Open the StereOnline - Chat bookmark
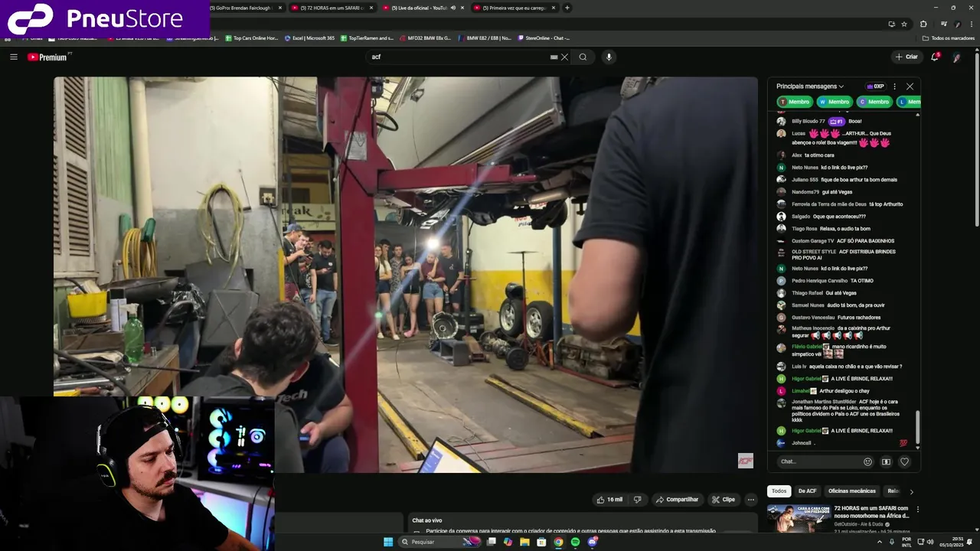 pyautogui.click(x=544, y=37)
